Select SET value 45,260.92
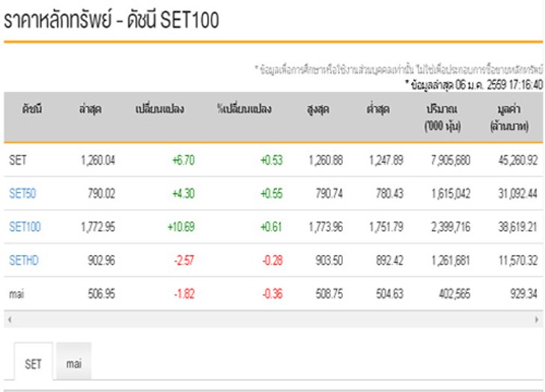This screenshot has width=545, height=392. 518,160
